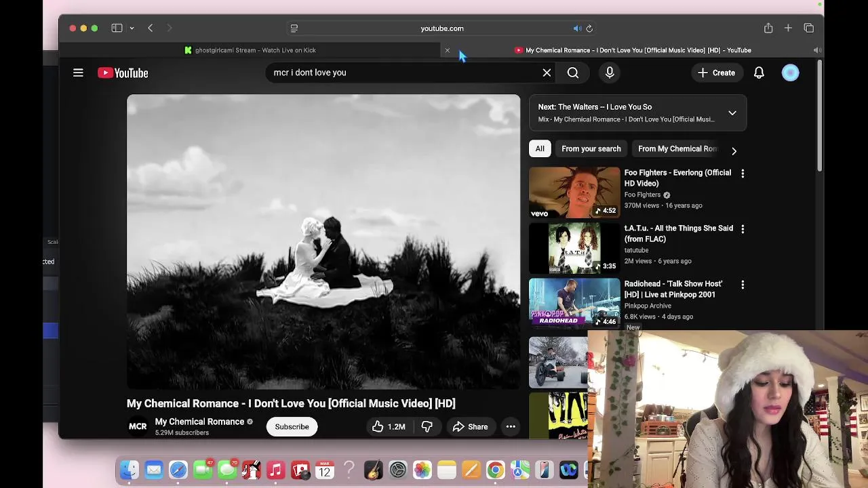Click the video title heading text

(x=291, y=403)
